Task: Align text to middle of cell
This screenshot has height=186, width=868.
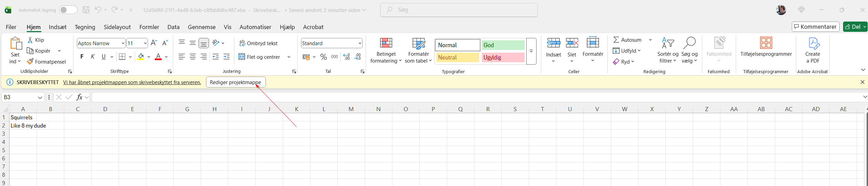Action: (193, 43)
